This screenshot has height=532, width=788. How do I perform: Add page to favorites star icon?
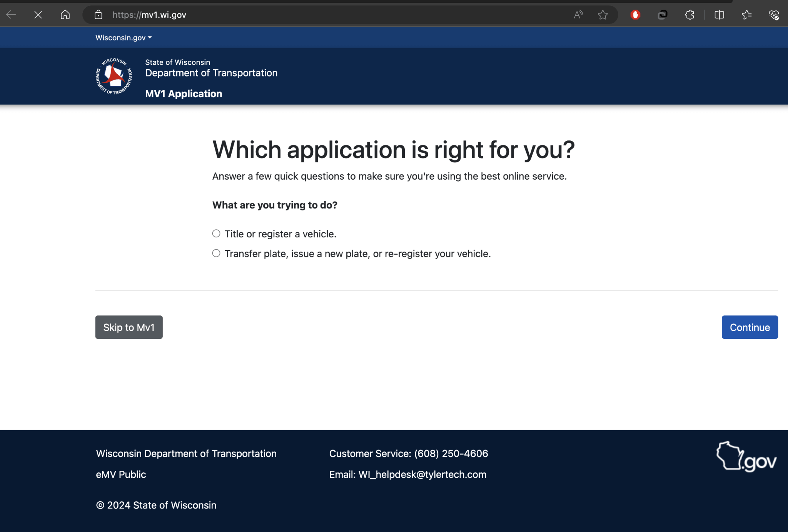pos(603,15)
